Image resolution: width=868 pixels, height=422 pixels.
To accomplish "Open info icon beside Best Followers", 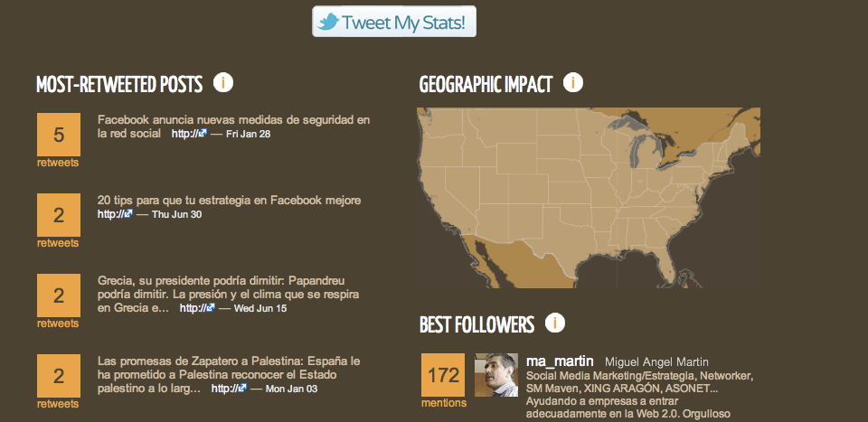I will (554, 323).
